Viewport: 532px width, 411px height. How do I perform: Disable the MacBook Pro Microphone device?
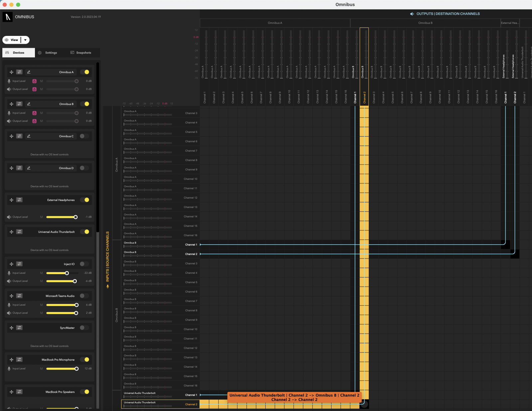click(x=85, y=359)
